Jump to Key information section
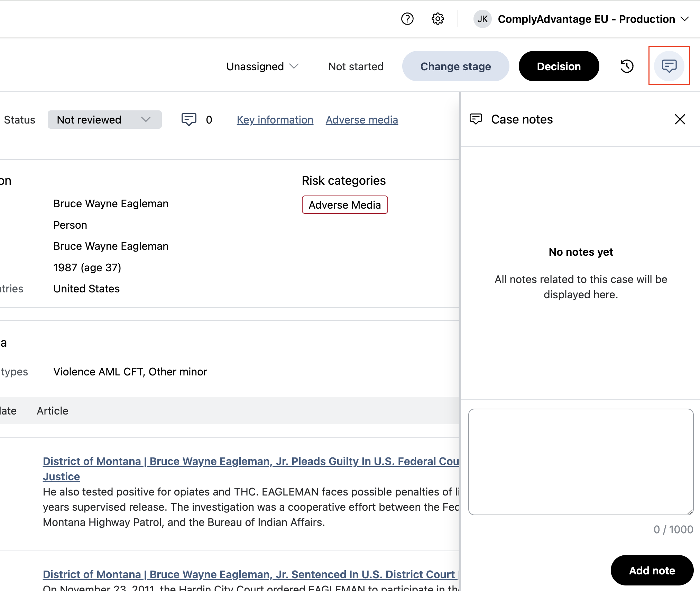This screenshot has width=700, height=591. 275,120
